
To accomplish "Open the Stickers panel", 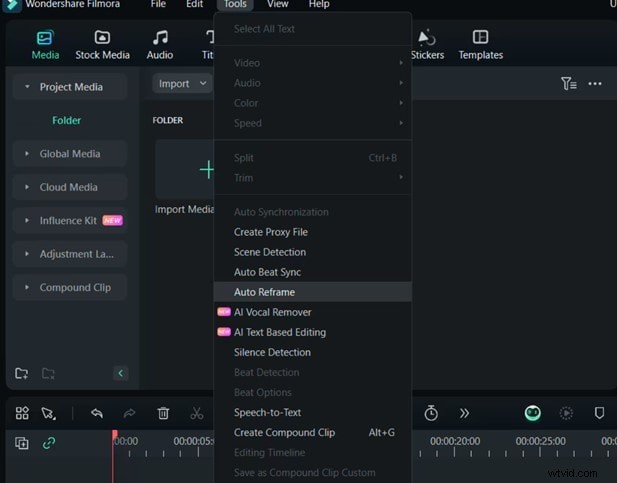I will click(x=427, y=44).
